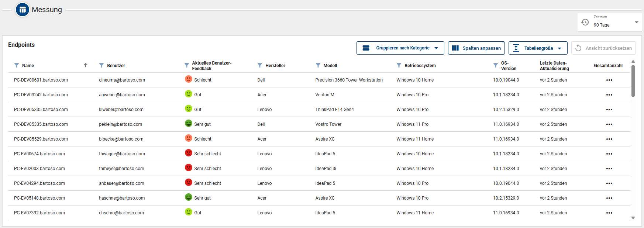Select the PC-DEV03242.bartoso.com row name

41,95
